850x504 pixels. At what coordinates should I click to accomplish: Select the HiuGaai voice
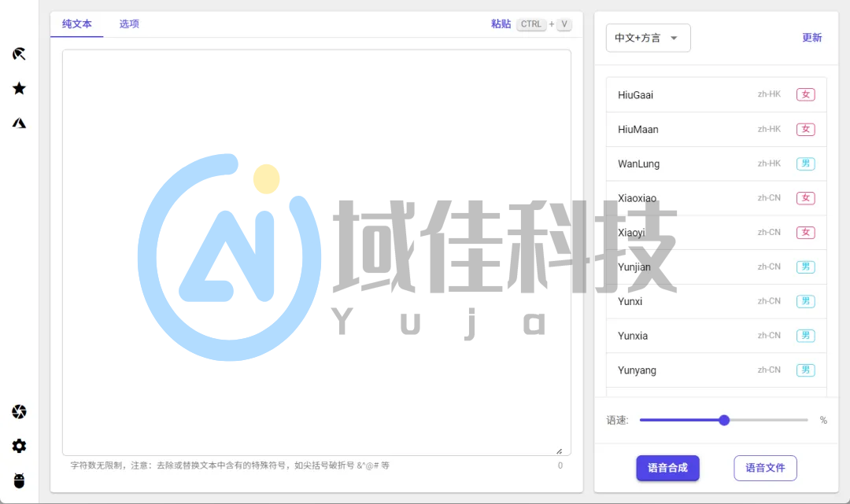(716, 94)
